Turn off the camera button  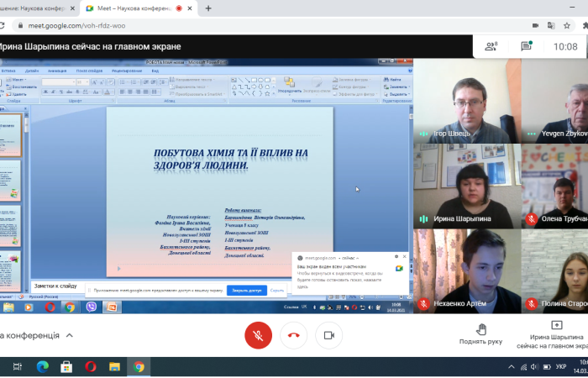point(329,335)
